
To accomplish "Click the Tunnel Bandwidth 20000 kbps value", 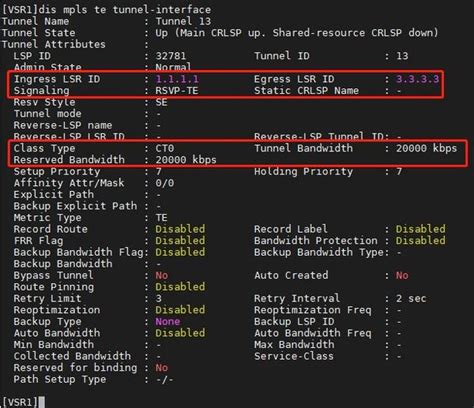I will point(426,148).
